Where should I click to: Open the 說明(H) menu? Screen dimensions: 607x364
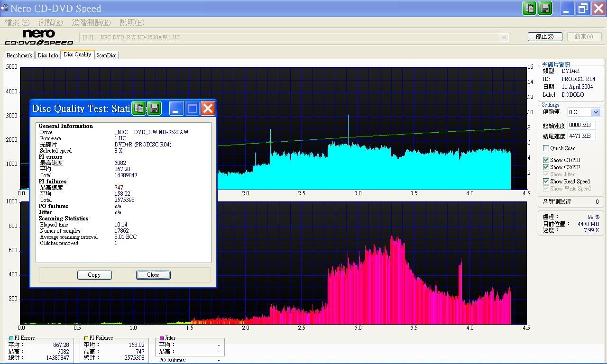click(132, 23)
